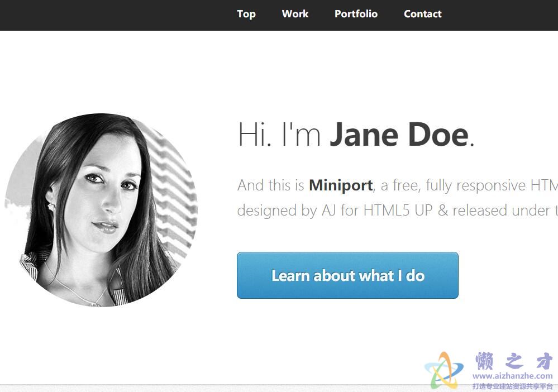
Task: Open the www.aizhanzhe.com watermark URL
Action: [512, 376]
